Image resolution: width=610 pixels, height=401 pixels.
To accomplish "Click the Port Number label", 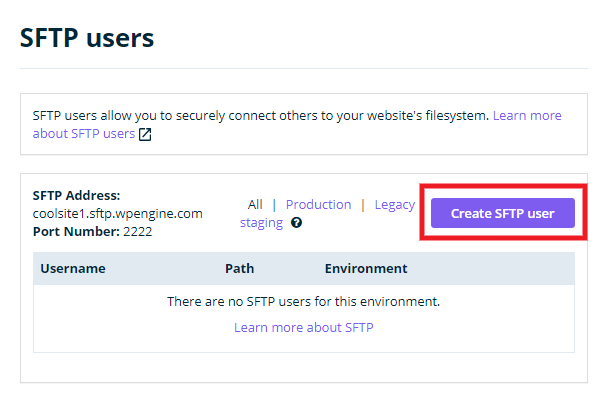I will (x=75, y=231).
